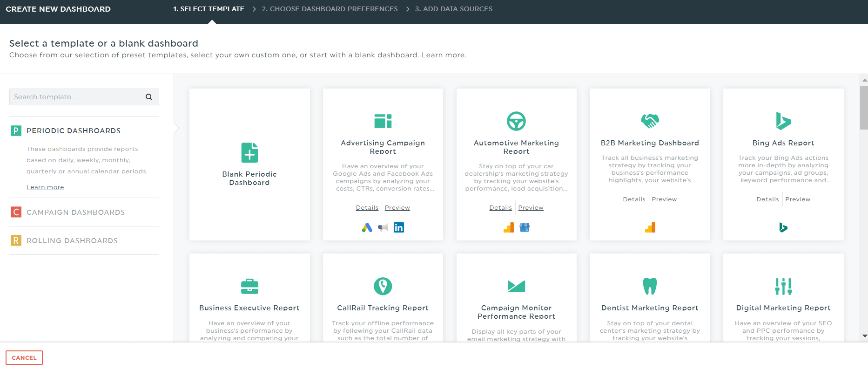Screen dimensions: 868x370
Task: Click the scrollbar down arrow
Action: [x=864, y=336]
